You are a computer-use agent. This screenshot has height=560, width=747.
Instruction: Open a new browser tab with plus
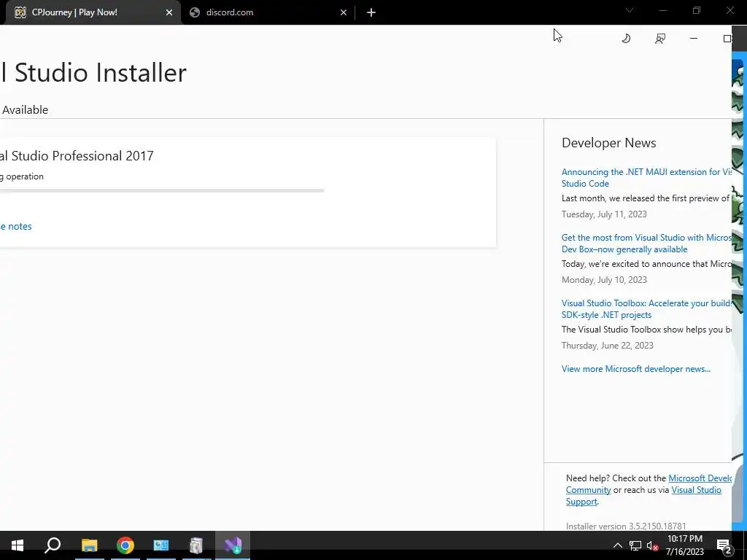[x=371, y=12]
